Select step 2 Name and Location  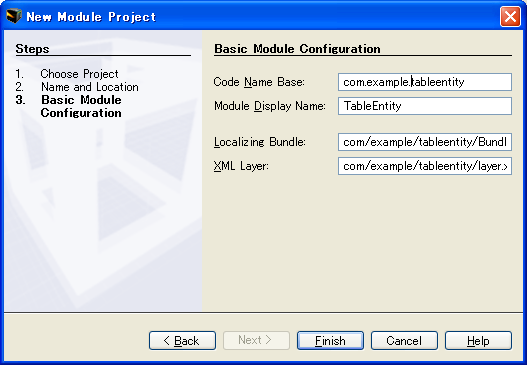point(90,87)
